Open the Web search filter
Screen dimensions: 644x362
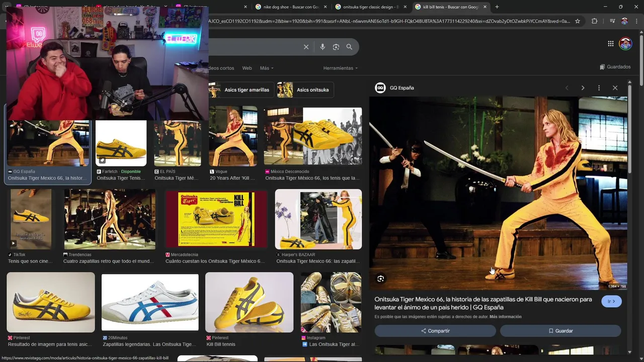247,68
